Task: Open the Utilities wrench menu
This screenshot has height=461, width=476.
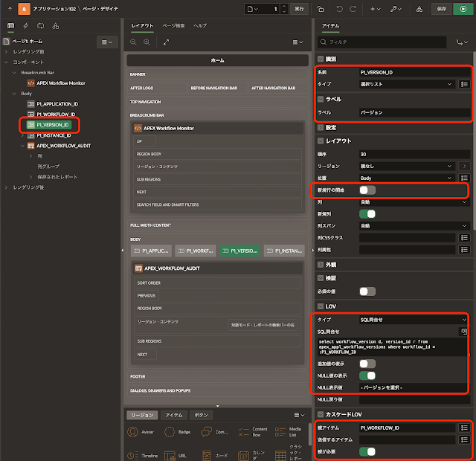Action: coord(396,9)
